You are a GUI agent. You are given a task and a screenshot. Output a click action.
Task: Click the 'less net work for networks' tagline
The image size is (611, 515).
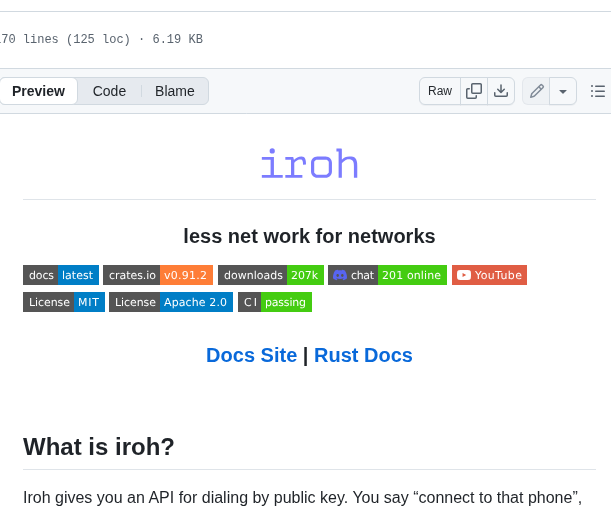pyautogui.click(x=309, y=236)
